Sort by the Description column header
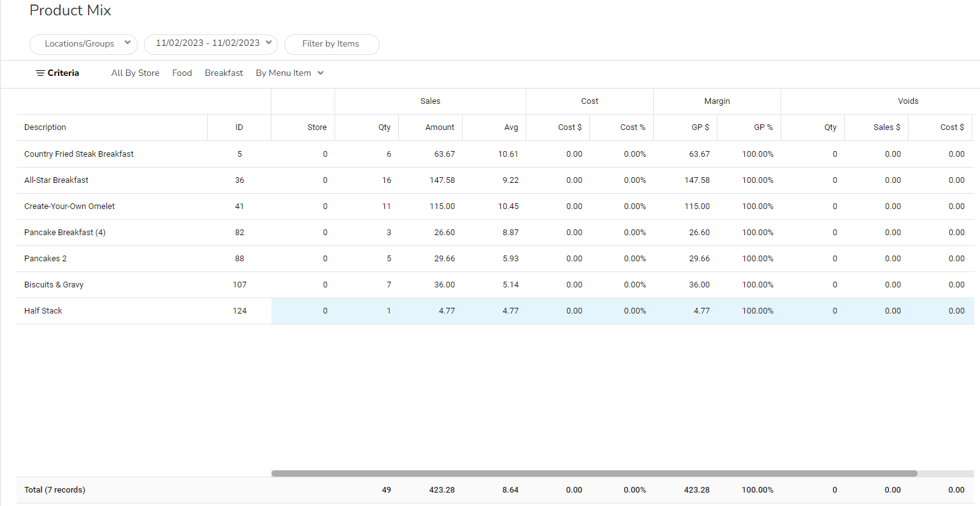 coord(45,127)
